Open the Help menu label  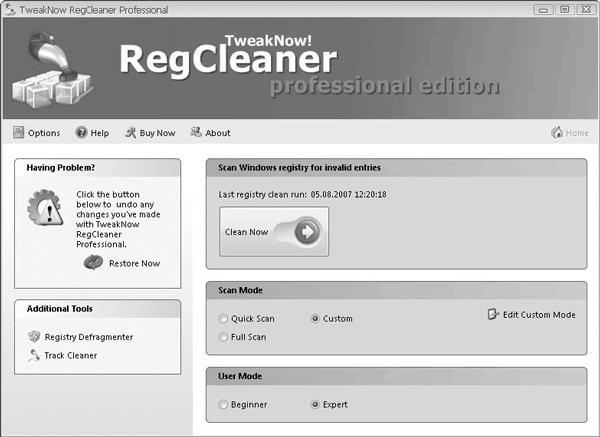pyautogui.click(x=100, y=133)
